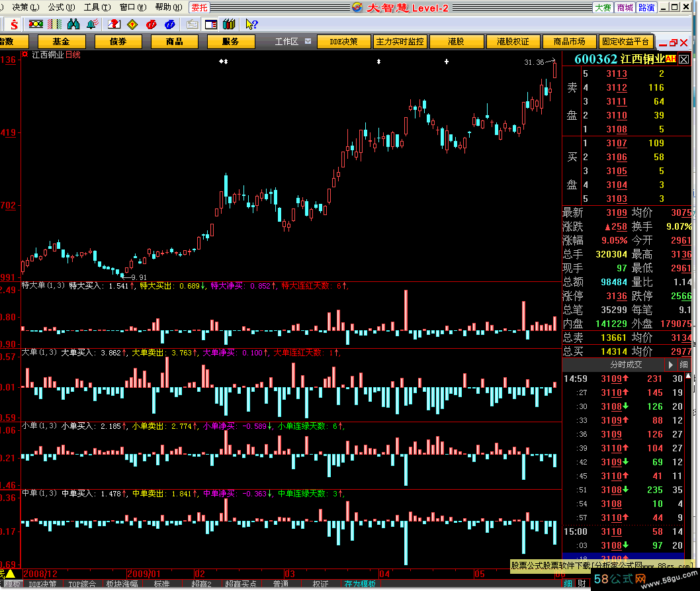Switch to 普通 template tab
700x591 pixels.
click(x=281, y=584)
